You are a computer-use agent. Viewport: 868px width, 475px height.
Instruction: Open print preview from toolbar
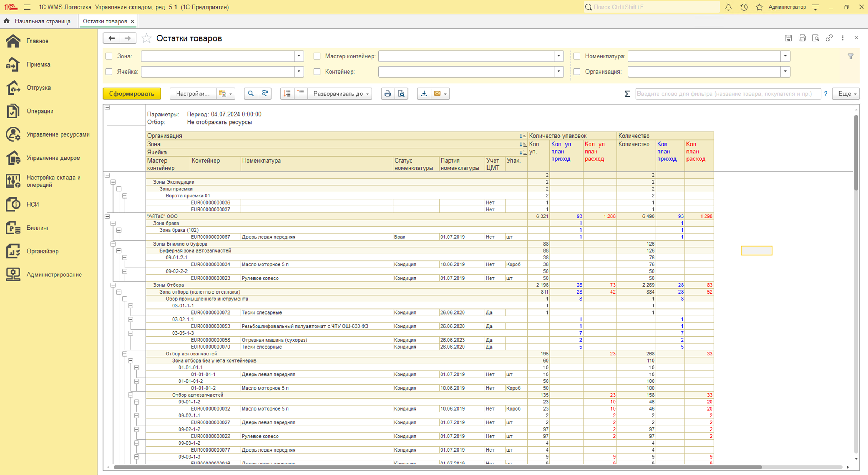tap(401, 94)
